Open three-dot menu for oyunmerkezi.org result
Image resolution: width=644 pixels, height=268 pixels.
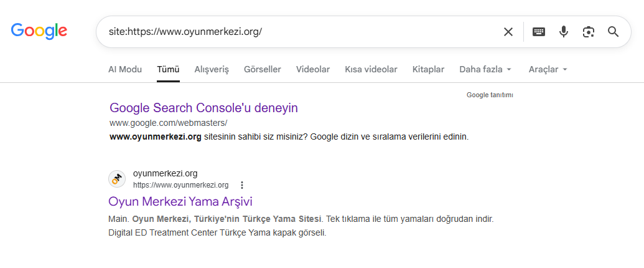click(x=242, y=185)
